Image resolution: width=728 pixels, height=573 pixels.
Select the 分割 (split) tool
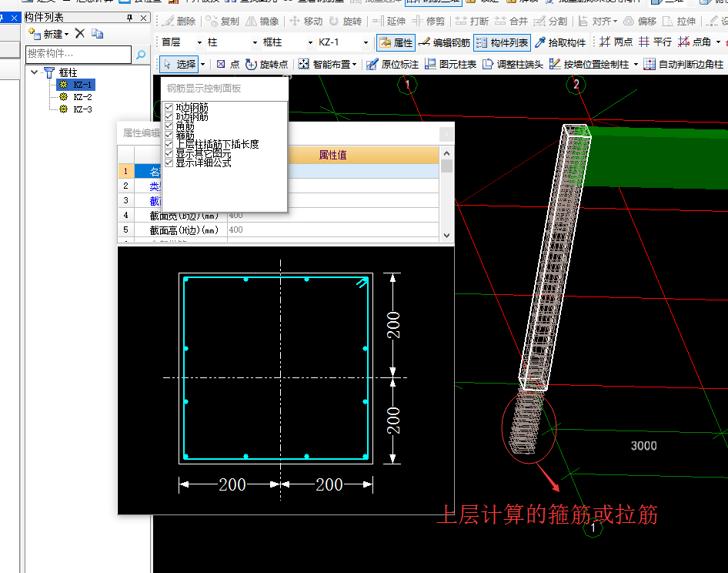click(550, 21)
